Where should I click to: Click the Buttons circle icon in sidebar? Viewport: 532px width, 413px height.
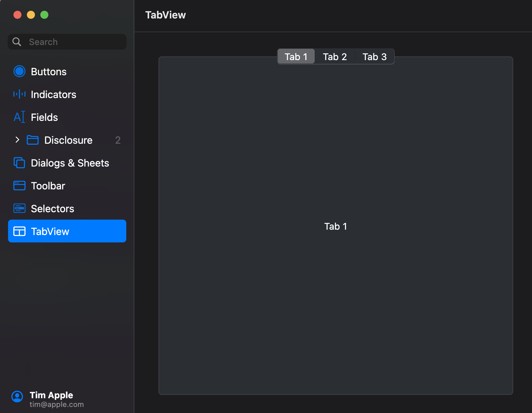(19, 71)
